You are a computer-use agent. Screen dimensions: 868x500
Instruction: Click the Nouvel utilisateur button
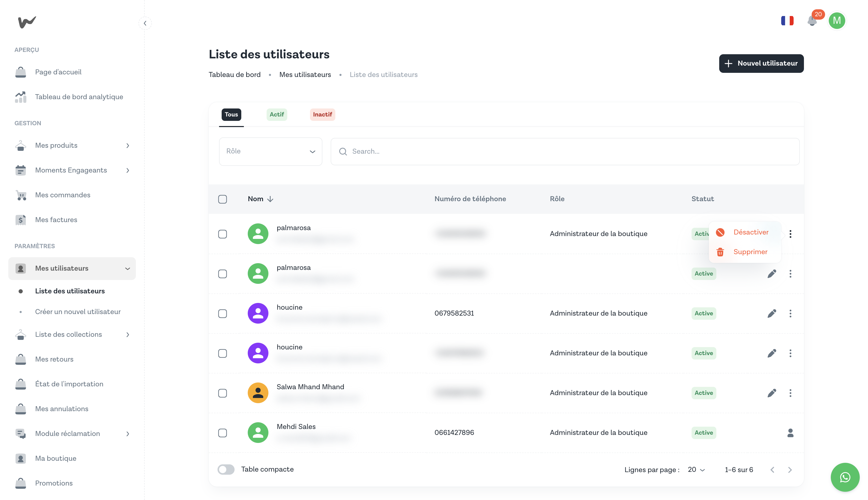[x=761, y=64]
